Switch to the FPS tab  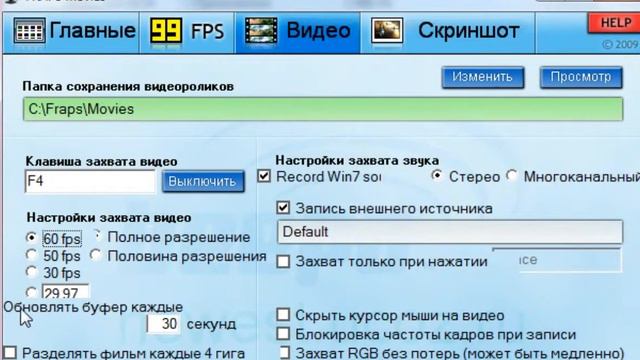pyautogui.click(x=187, y=32)
